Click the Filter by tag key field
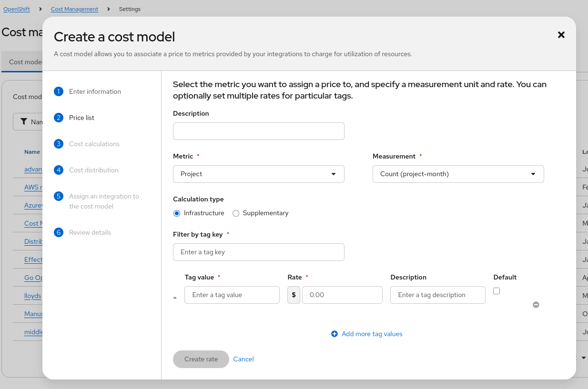 tap(258, 252)
